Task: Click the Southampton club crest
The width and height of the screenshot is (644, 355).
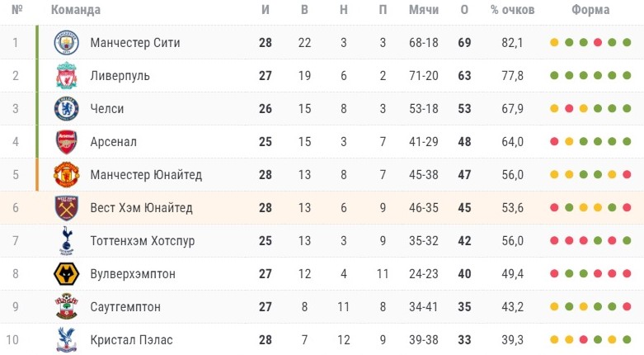Action: click(x=66, y=306)
